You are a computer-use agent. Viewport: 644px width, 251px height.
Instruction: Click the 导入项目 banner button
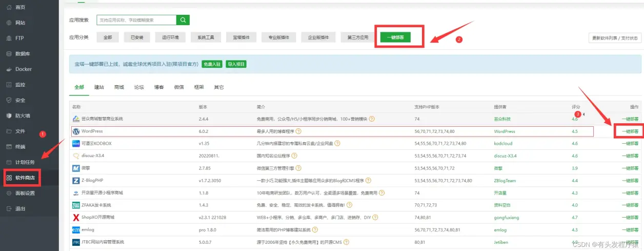click(236, 64)
